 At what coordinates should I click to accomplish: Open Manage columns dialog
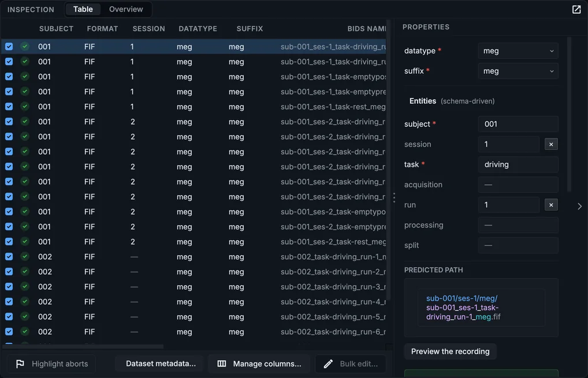coord(259,364)
